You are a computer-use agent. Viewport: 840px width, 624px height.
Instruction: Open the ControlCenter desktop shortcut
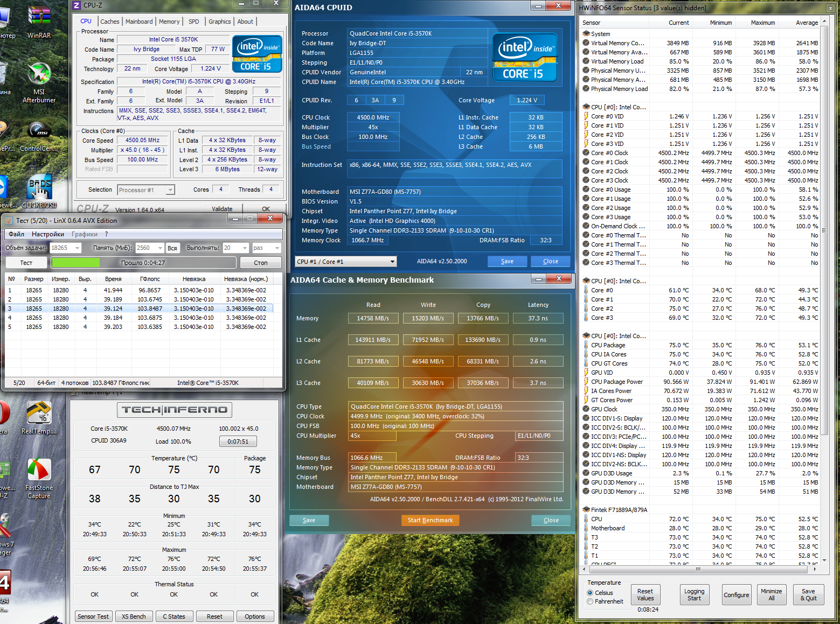[39, 136]
